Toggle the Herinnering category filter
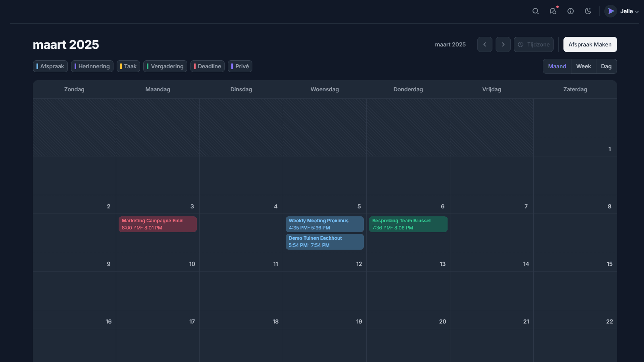Image resolution: width=644 pixels, height=362 pixels. pos(92,66)
